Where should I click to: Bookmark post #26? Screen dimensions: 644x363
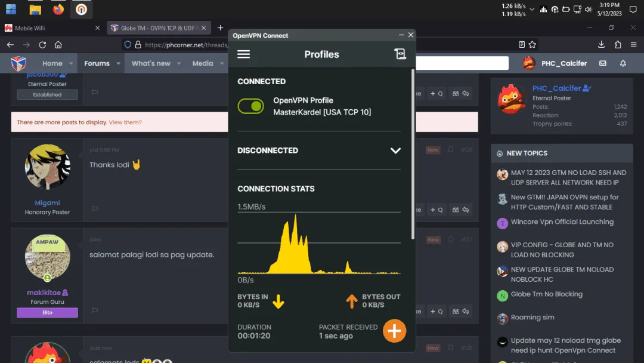click(x=451, y=150)
